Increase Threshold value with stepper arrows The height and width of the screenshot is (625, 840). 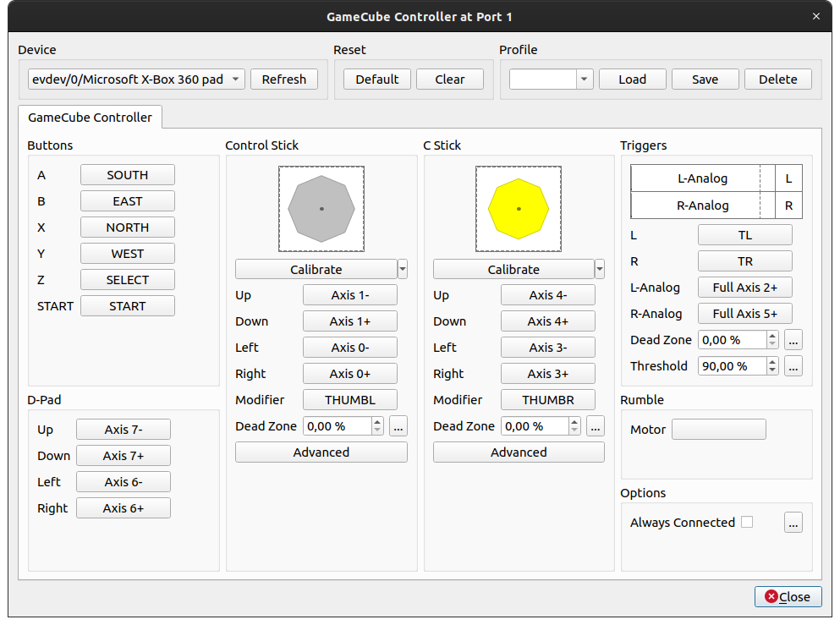pos(772,362)
